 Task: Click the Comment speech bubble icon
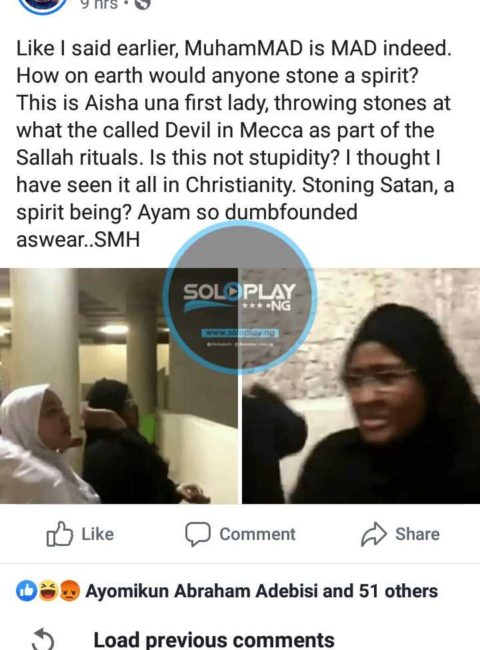(198, 534)
